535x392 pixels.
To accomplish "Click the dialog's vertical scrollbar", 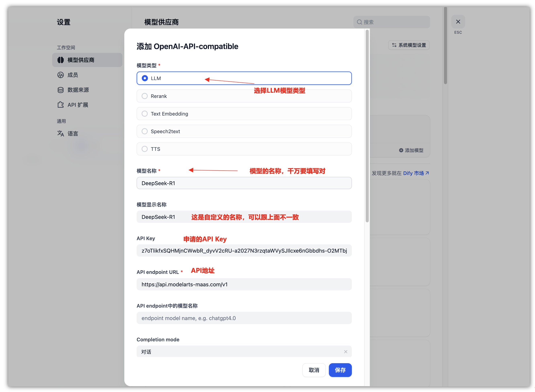I will pyautogui.click(x=367, y=126).
